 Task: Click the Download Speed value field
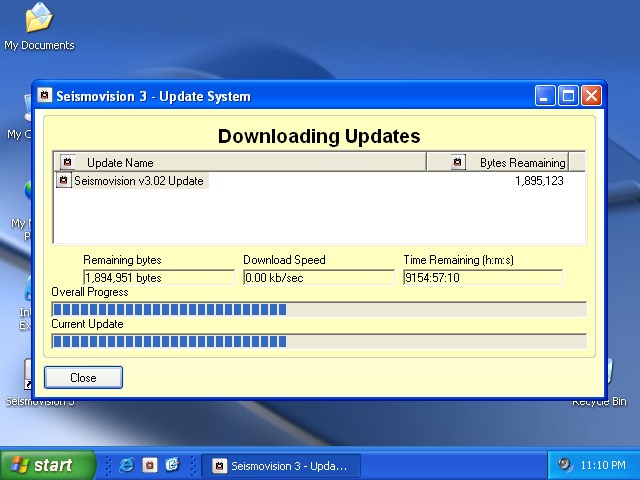point(318,277)
